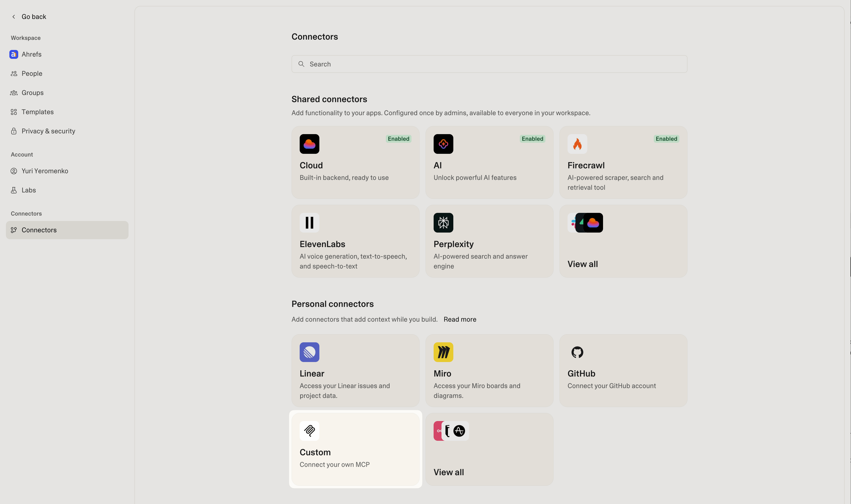Open Labs in account section
Image resolution: width=851 pixels, height=504 pixels.
pyautogui.click(x=29, y=190)
